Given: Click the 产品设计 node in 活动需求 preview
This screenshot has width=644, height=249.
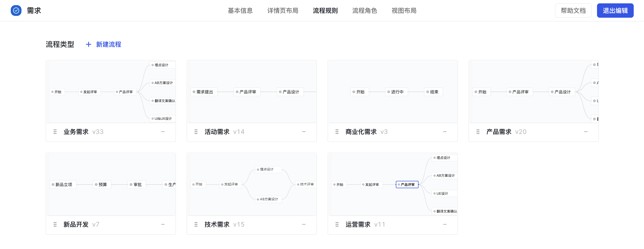Looking at the screenshot, I should pos(290,92).
